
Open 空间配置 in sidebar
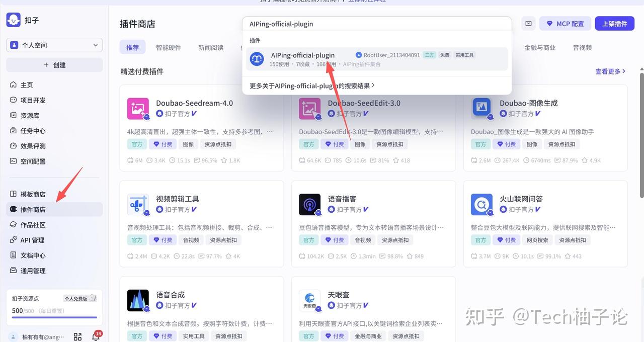[54, 161]
